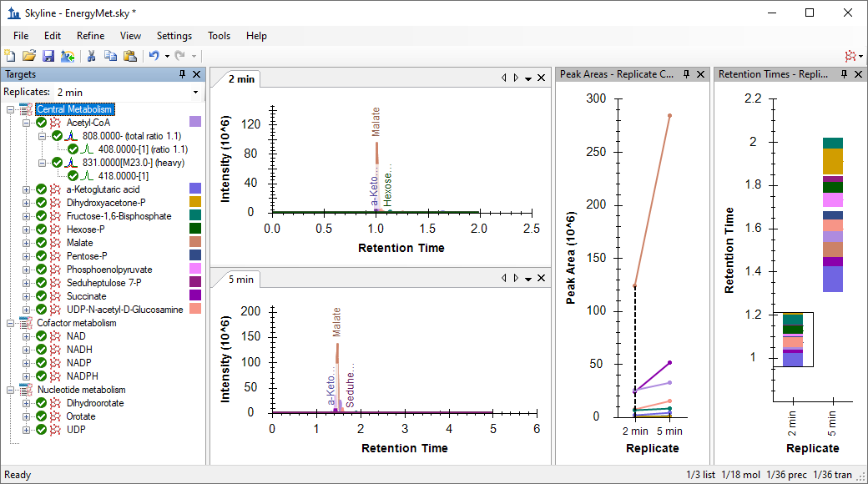Screen dimensions: 868x484
Task: Click the Phosphoenolpyruvate pink color swatch
Action: 195,269
